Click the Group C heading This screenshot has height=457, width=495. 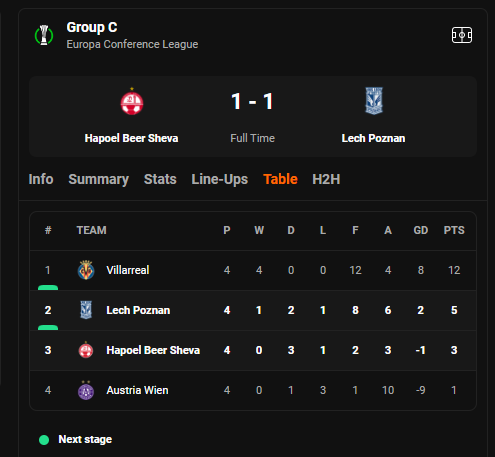[92, 27]
